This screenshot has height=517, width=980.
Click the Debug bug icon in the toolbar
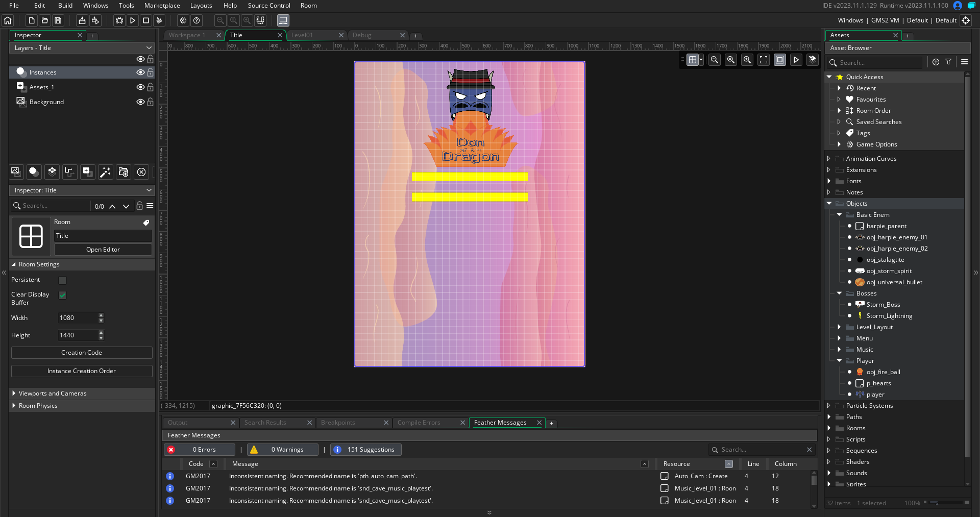(x=119, y=20)
